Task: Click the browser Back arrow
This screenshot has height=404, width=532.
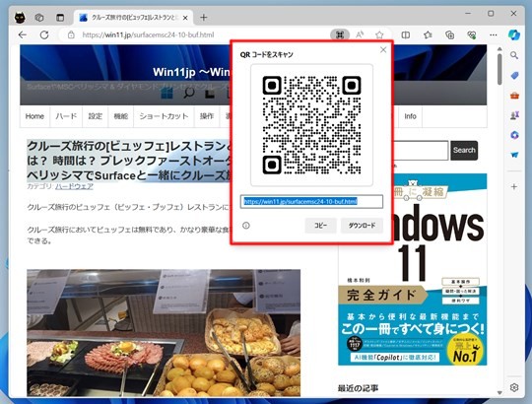Action: pos(23,34)
